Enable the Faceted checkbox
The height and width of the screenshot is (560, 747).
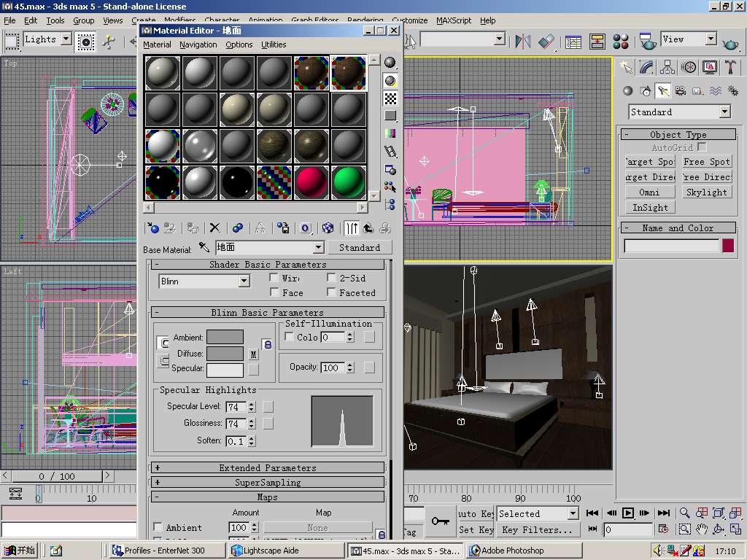(x=332, y=292)
